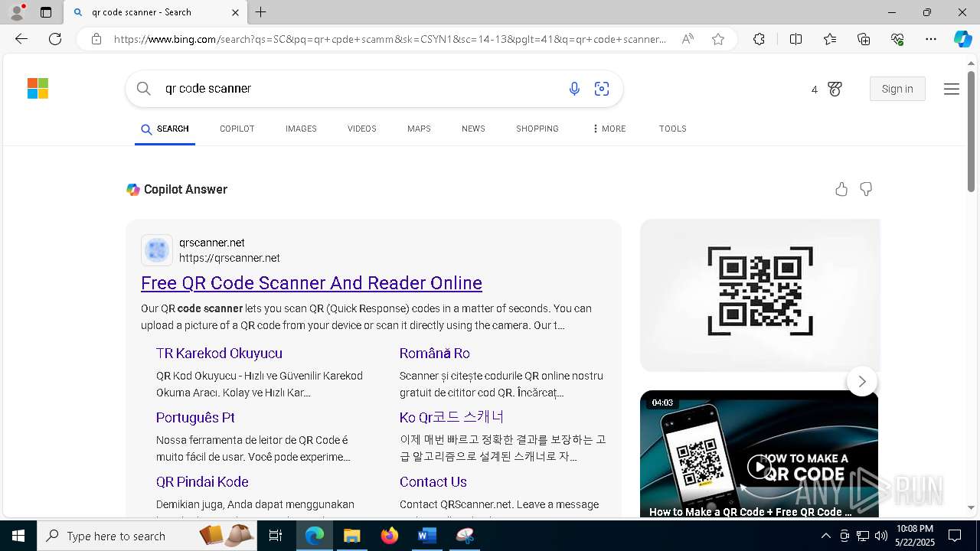This screenshot has width=980, height=551.
Task: Like the Copilot Answer
Action: click(x=841, y=189)
